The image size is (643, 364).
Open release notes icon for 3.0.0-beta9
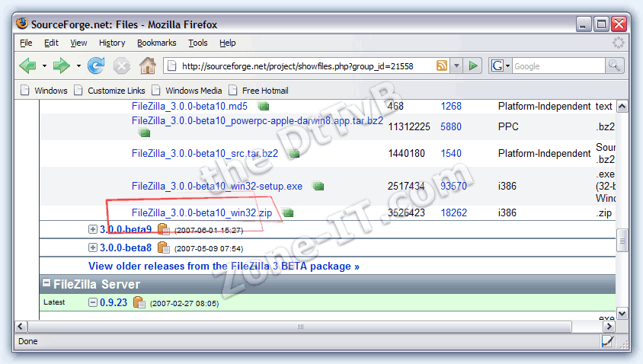pyautogui.click(x=164, y=229)
